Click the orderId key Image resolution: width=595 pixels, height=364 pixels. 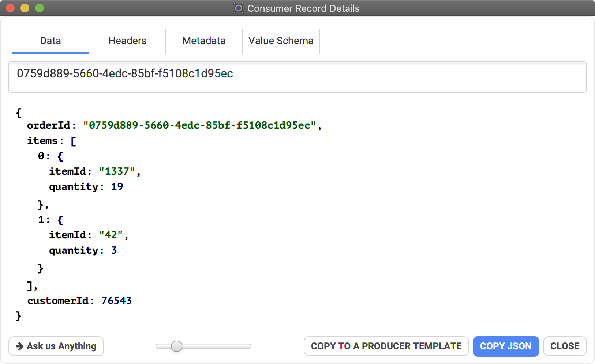[48, 125]
